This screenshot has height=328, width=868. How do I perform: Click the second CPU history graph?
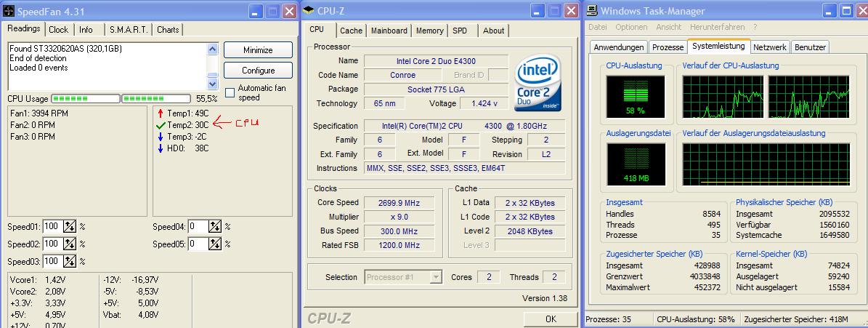808,97
